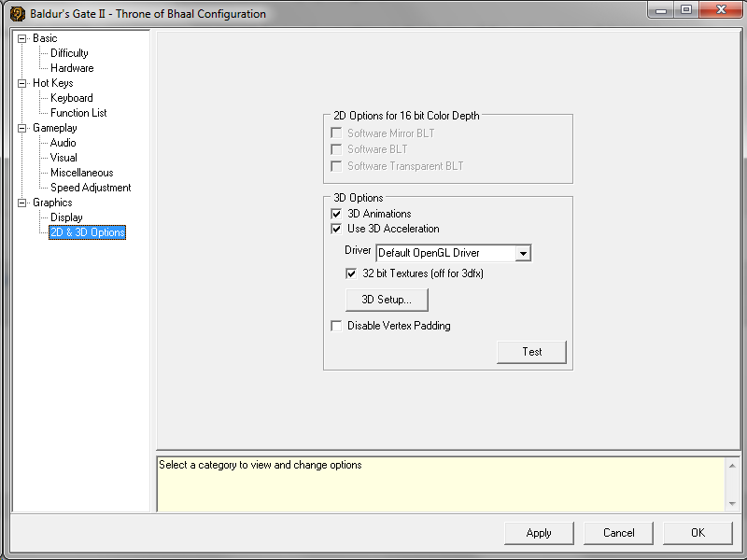
Task: Select the Basic tree label
Action: coord(45,38)
